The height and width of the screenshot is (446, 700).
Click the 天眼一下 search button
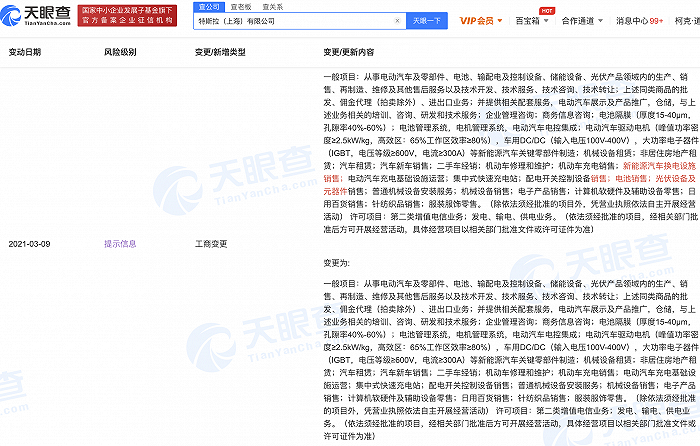(x=427, y=21)
